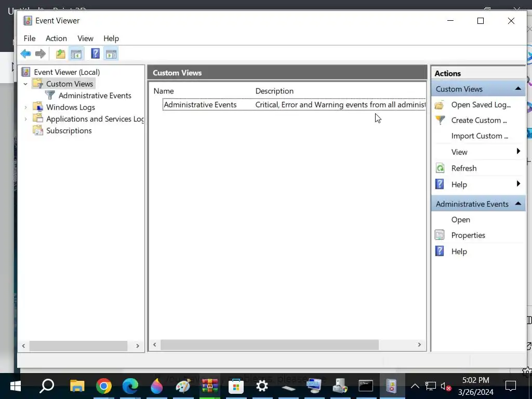Viewport: 532px width, 399px height.
Task: Open the Paint palette icon in taskbar
Action: point(183,386)
